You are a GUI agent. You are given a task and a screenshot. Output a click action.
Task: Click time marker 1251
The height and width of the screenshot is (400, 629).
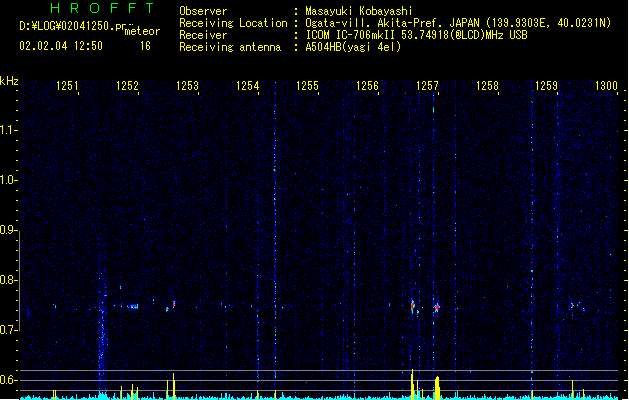click(x=67, y=85)
